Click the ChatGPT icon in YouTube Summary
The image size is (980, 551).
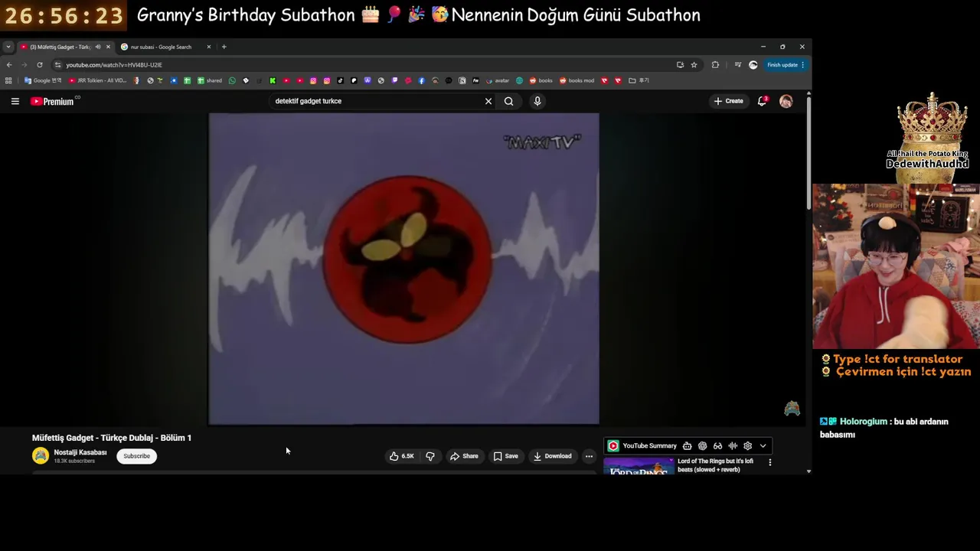702,446
